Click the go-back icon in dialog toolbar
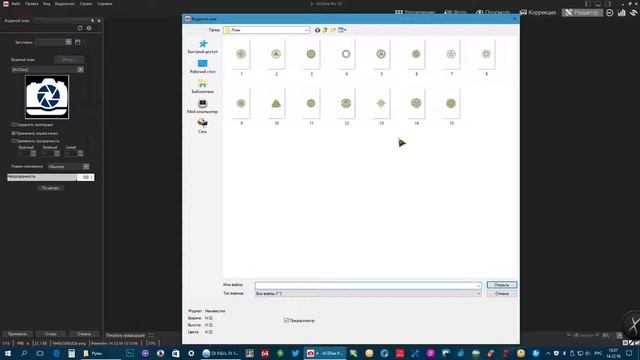The width and height of the screenshot is (640, 360). coord(317,30)
